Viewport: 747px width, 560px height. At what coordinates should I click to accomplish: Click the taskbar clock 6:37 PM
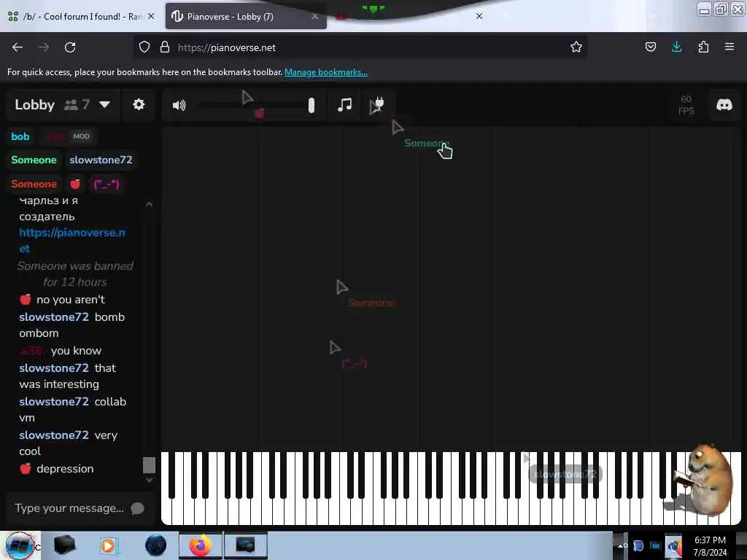coord(710,540)
